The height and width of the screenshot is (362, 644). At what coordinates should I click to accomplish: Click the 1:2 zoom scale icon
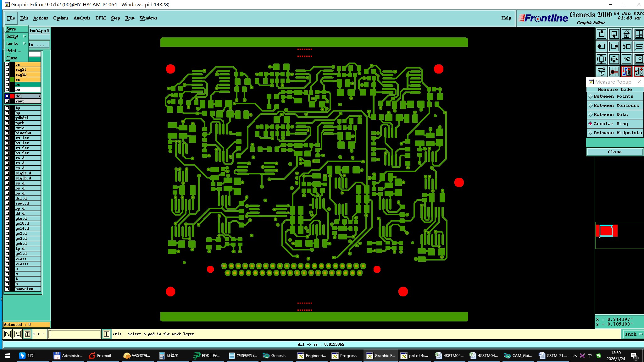(626, 59)
